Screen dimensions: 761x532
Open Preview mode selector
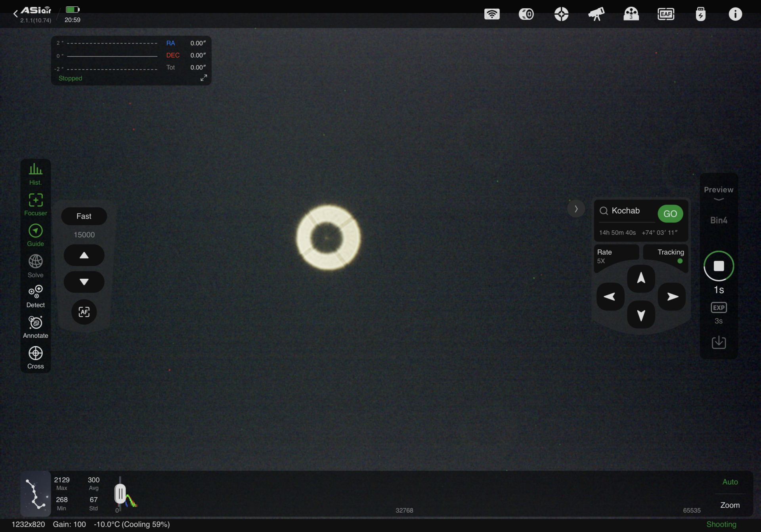click(719, 192)
